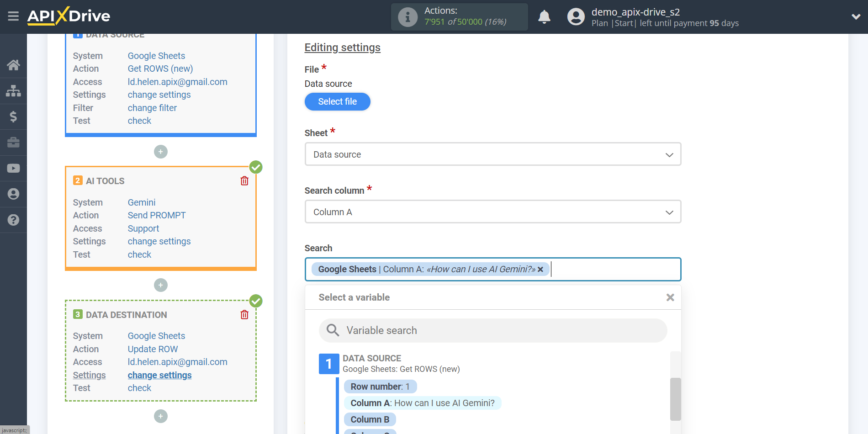
Task: Expand the account menu chevron
Action: click(x=856, y=17)
